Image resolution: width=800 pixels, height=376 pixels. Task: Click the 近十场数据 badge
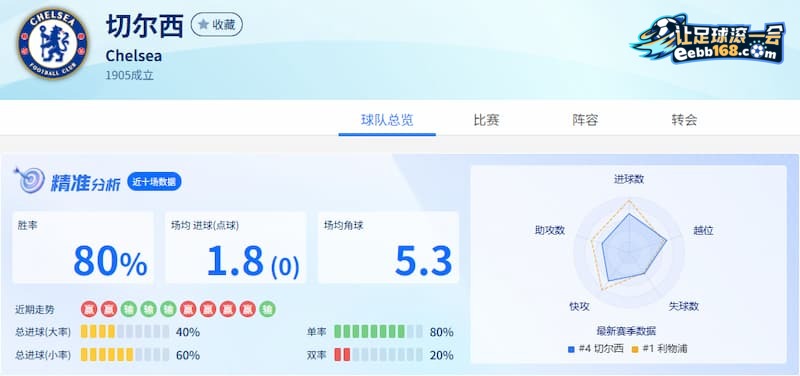154,182
